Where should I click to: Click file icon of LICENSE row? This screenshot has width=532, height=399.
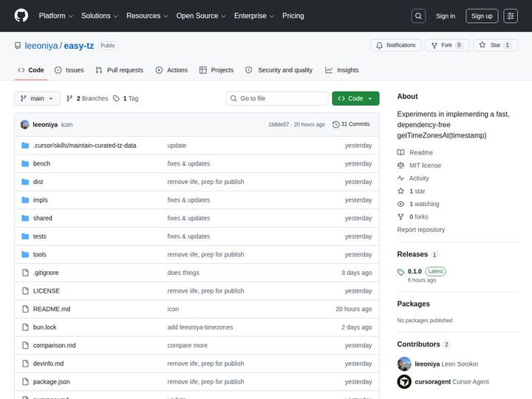(25, 291)
